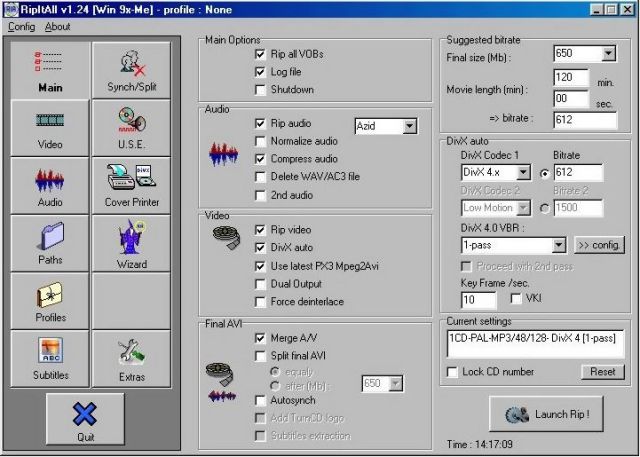Viewport: 640px width, 457px height.
Task: Expand the Azid audio decoder dropdown
Action: [x=409, y=126]
